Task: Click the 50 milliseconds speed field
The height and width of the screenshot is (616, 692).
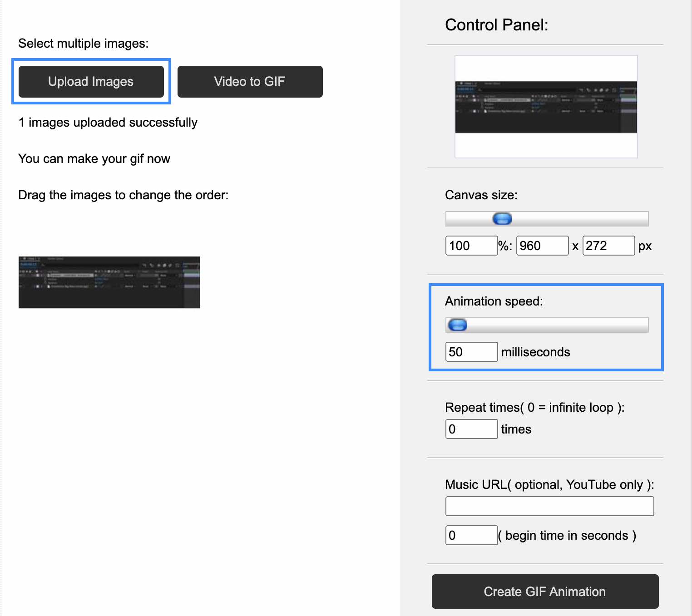Action: click(x=471, y=352)
